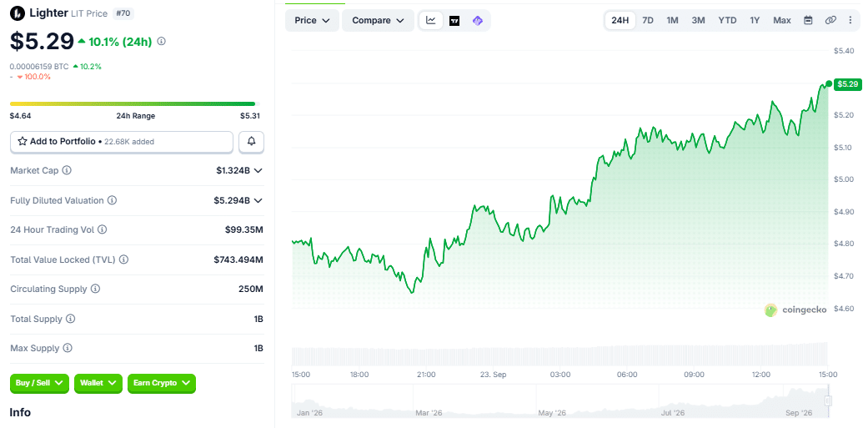Click the $743.494M TVL value
868x428 pixels.
coord(238,259)
